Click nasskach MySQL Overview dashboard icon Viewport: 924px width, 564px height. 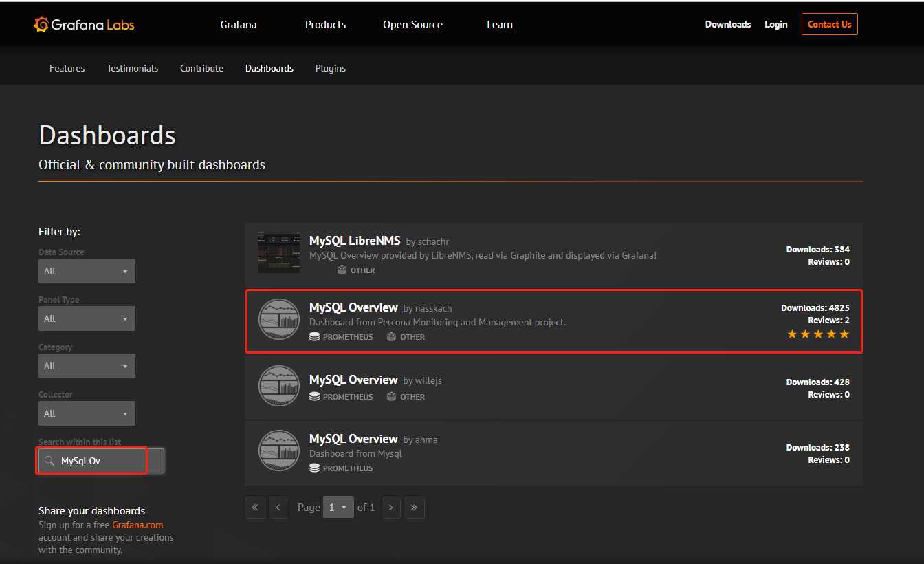tap(279, 319)
